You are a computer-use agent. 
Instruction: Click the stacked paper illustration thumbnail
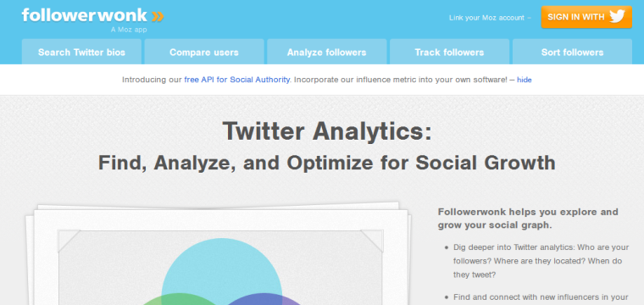[219, 252]
